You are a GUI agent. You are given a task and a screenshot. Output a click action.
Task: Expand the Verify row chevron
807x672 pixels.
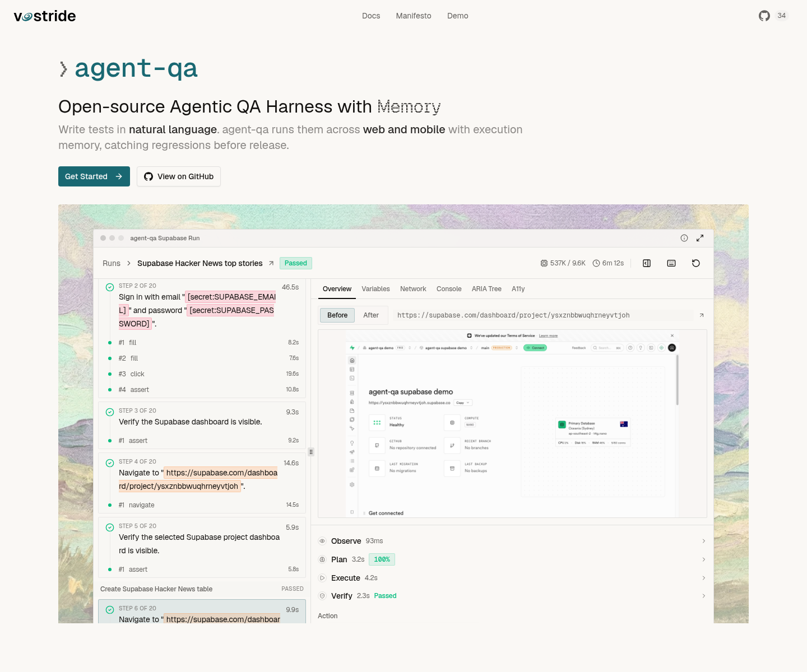pos(704,596)
